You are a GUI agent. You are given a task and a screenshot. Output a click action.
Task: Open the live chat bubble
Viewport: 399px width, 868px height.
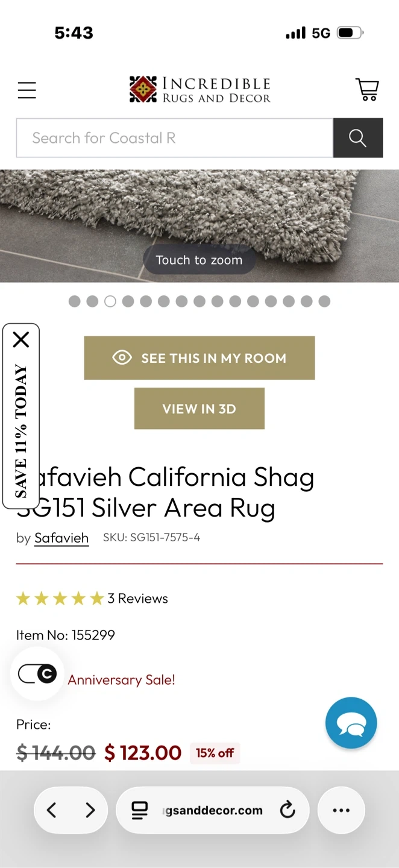click(x=351, y=723)
